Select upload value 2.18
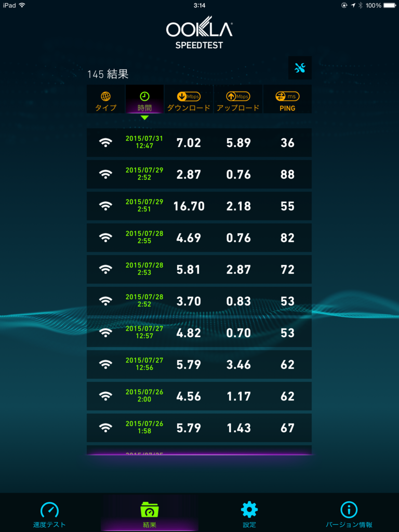The image size is (399, 532). pyautogui.click(x=238, y=206)
